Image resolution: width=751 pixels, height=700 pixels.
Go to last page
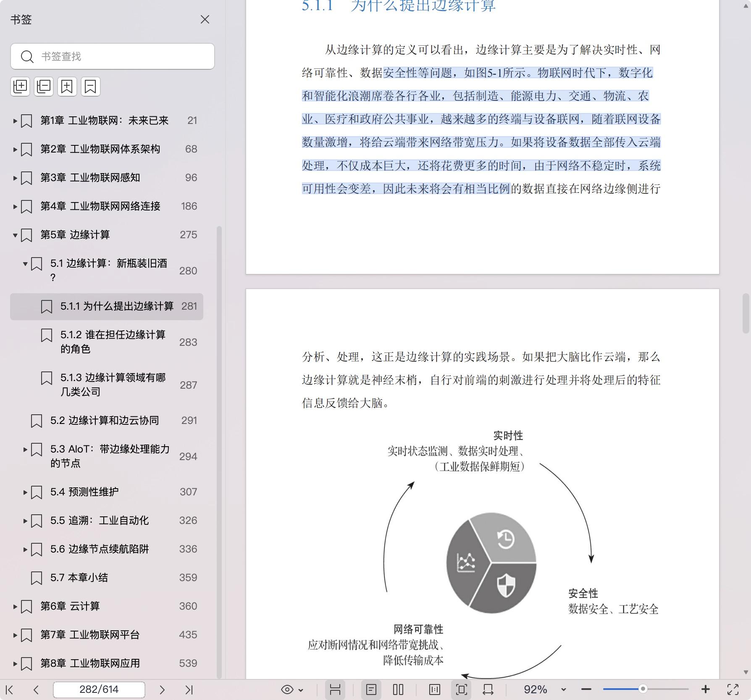point(189,690)
